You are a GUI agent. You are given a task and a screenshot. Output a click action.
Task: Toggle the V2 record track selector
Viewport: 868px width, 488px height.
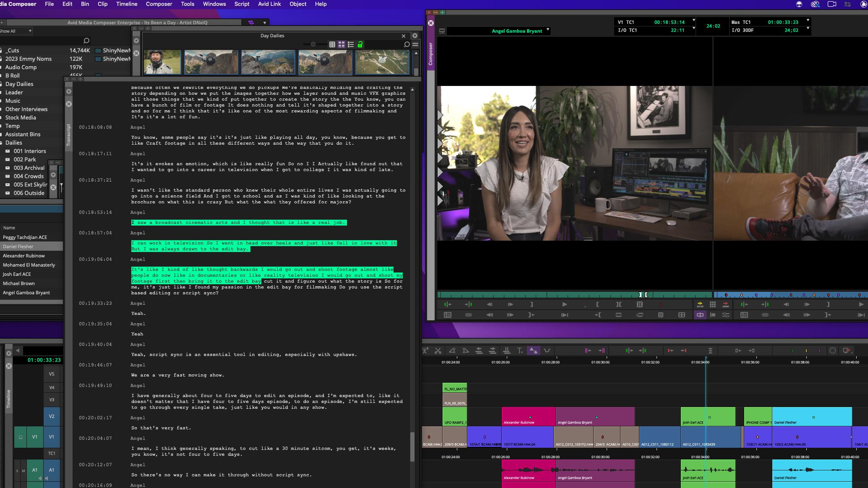(52, 416)
